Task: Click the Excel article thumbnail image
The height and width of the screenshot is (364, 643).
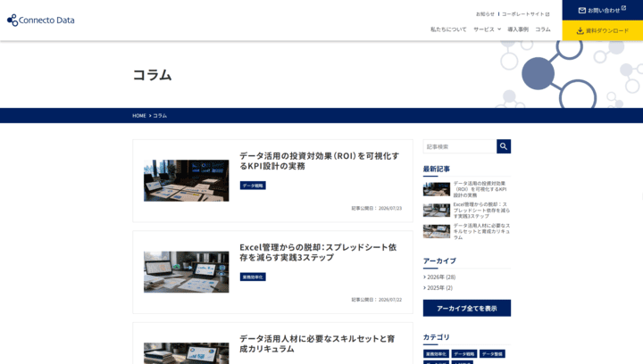Action: point(186,272)
